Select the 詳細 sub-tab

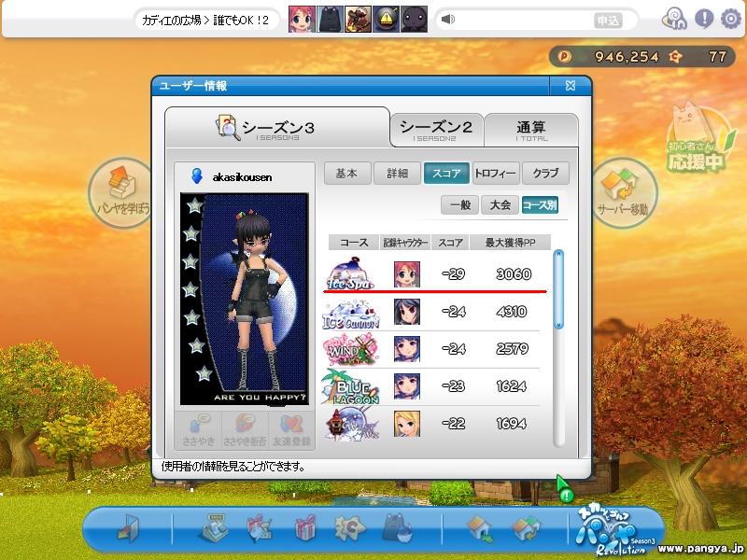pyautogui.click(x=398, y=174)
